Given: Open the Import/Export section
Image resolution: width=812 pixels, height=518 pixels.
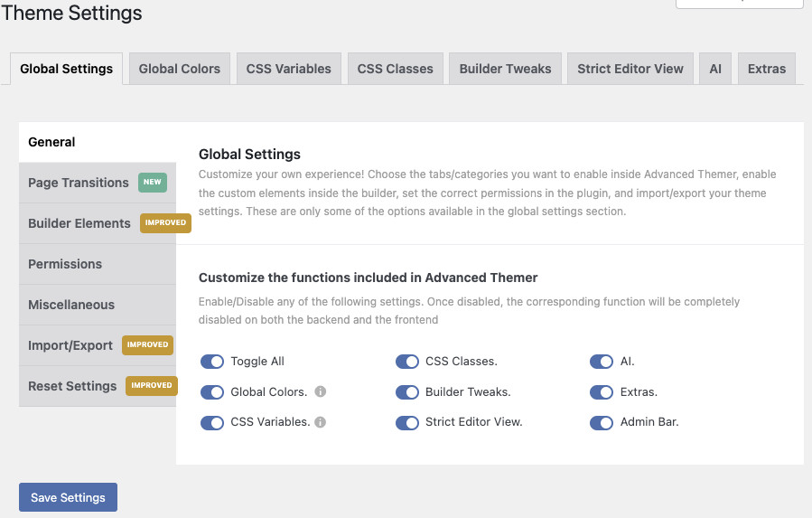Looking at the screenshot, I should (x=98, y=345).
